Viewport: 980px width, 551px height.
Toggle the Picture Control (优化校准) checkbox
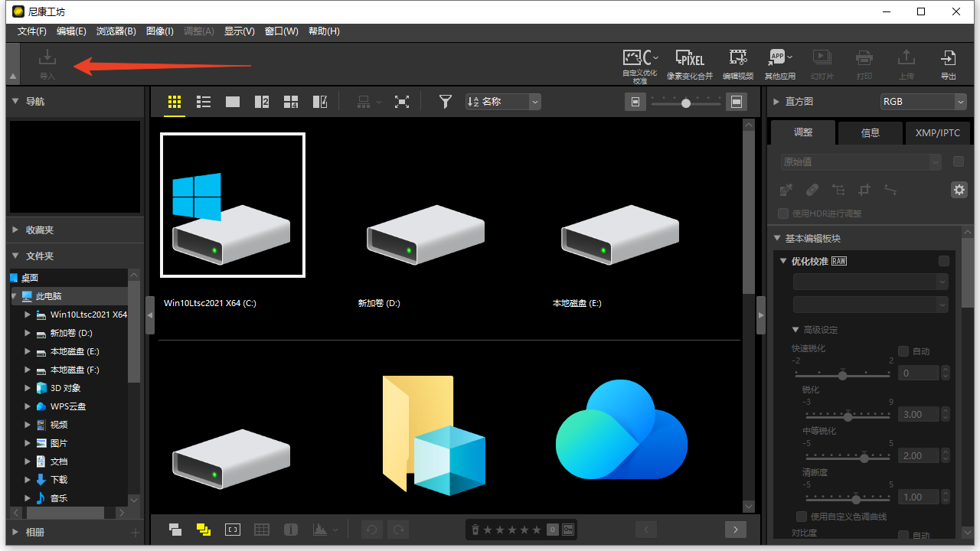click(x=944, y=261)
